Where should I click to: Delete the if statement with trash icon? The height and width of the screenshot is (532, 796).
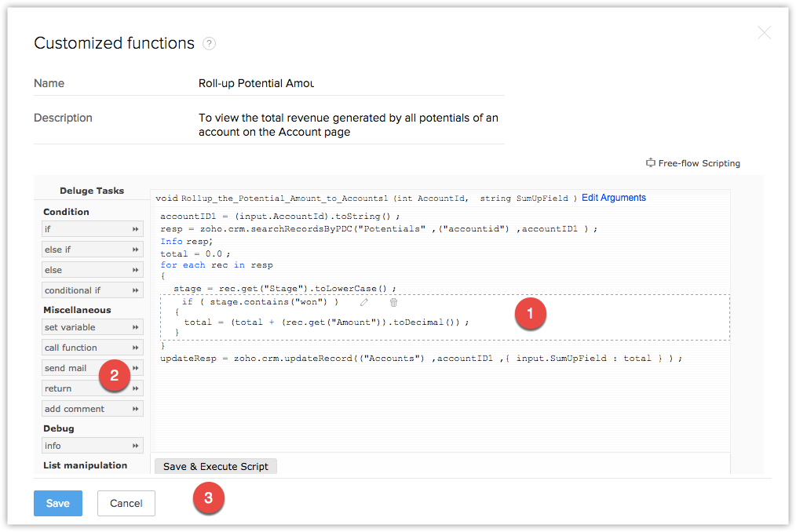[x=393, y=303]
